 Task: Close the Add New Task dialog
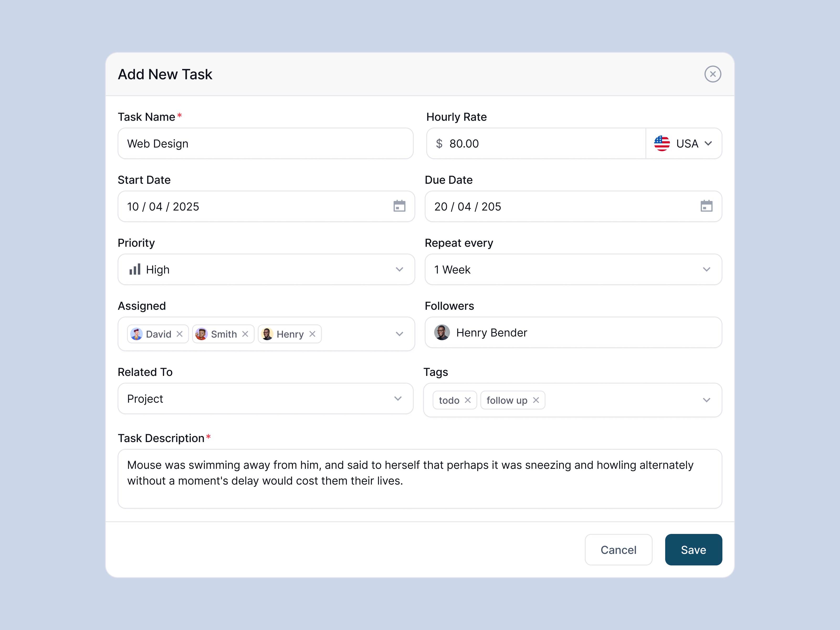[x=713, y=74]
